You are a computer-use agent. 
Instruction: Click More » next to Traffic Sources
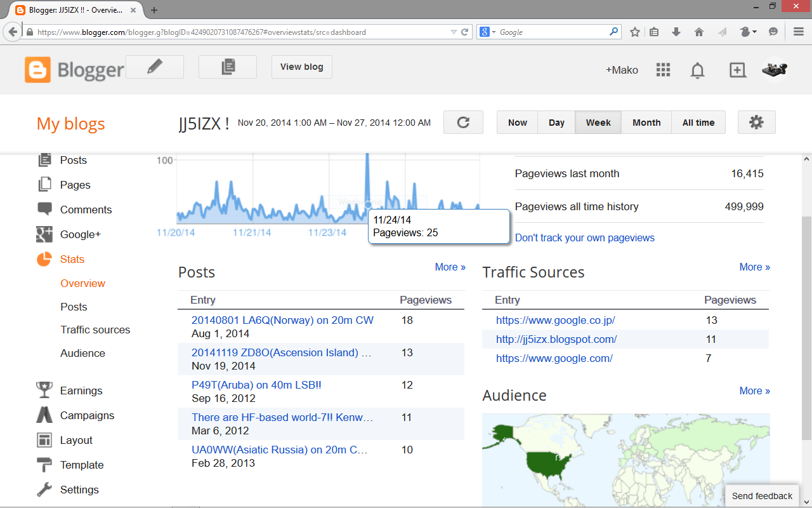pos(755,267)
